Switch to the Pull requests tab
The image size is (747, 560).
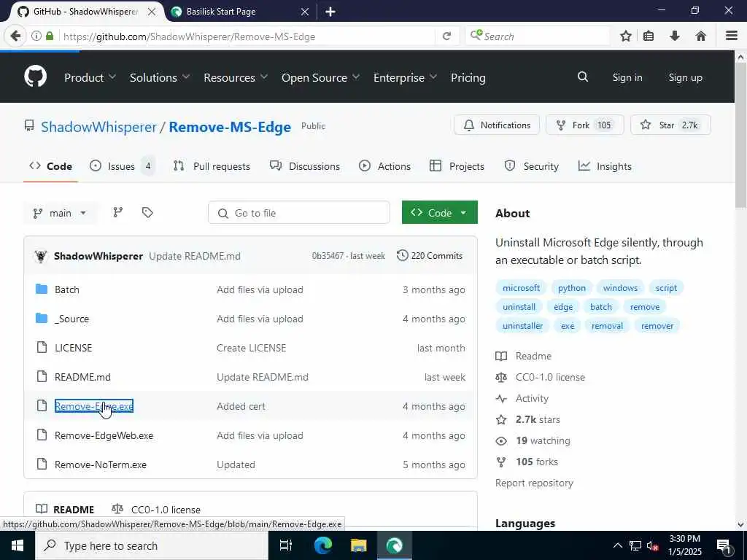pyautogui.click(x=212, y=166)
